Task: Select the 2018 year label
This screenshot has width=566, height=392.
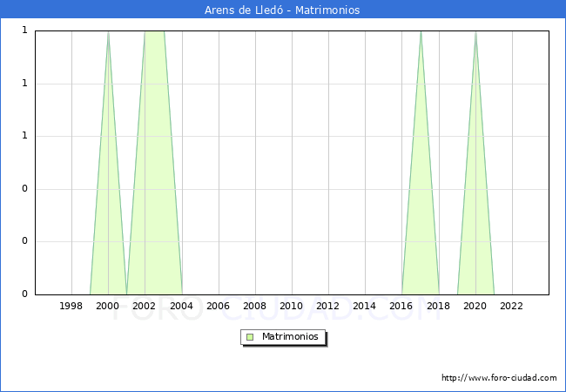Action: [438, 306]
